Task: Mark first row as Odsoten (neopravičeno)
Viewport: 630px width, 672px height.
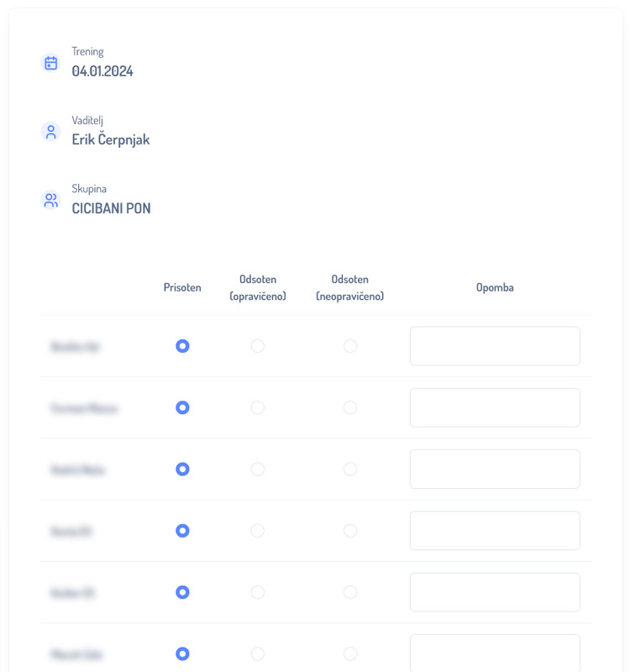Action: [350, 346]
